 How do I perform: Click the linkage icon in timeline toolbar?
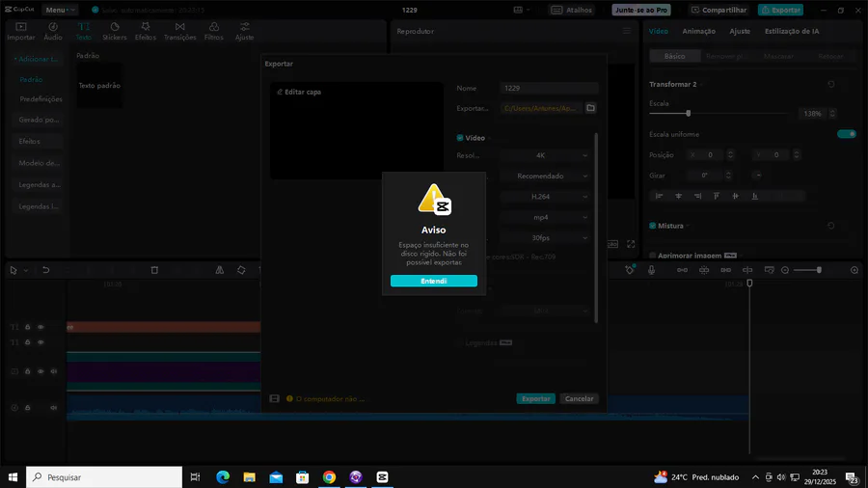click(x=725, y=270)
